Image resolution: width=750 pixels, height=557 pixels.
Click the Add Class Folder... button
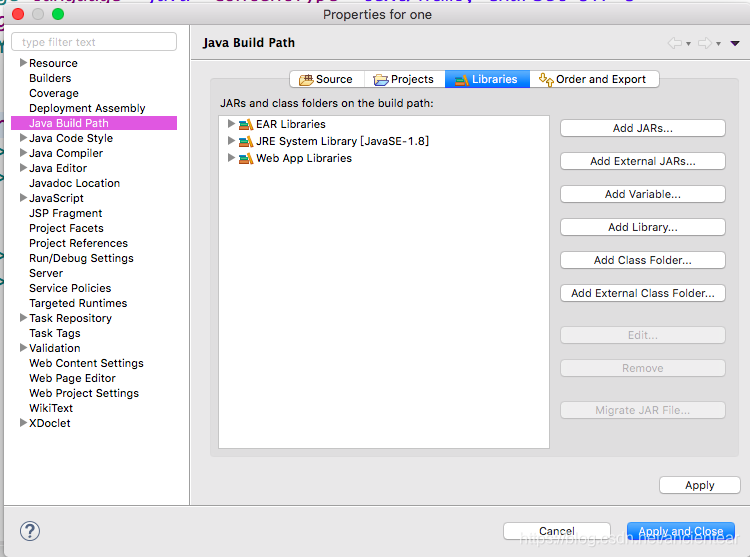pyautogui.click(x=642, y=260)
